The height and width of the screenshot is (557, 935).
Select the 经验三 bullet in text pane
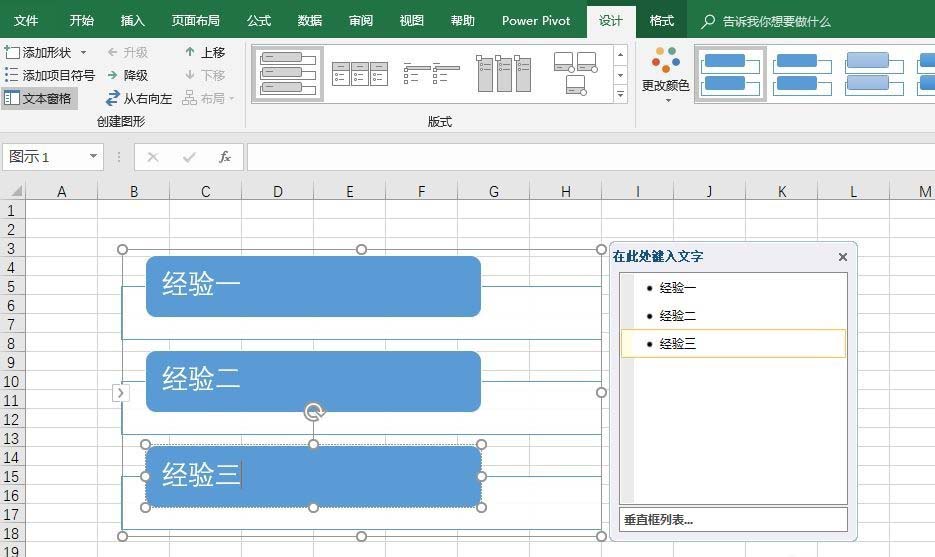[x=733, y=344]
